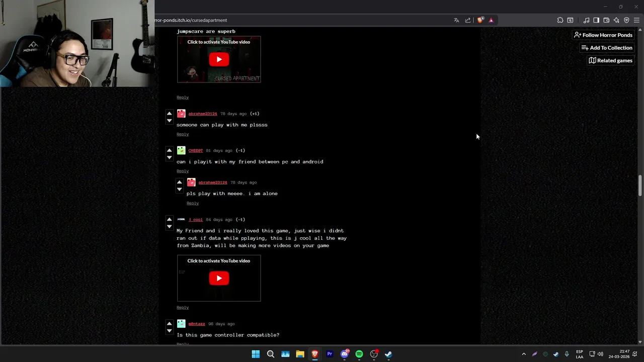The height and width of the screenshot is (362, 644).
Task: Open abraham23124 avatar on top-level comment
Action: pos(181,114)
